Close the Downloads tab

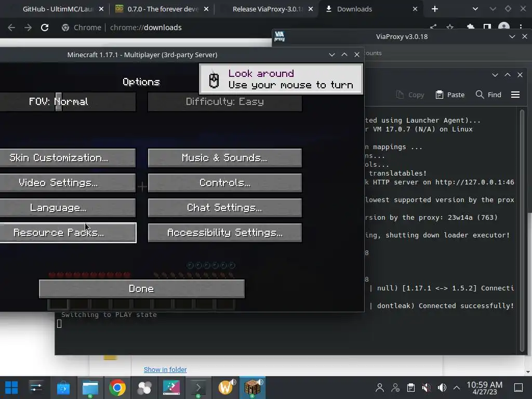click(415, 9)
